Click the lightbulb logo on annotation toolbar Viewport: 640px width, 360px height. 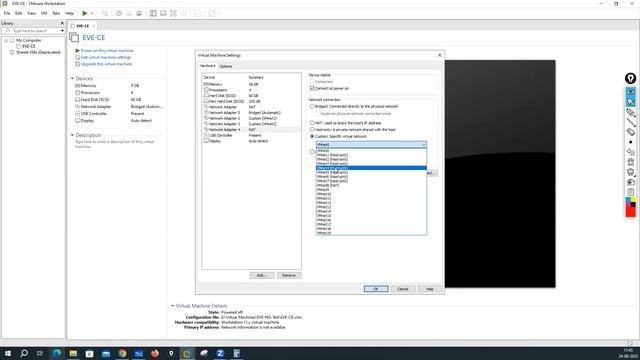(x=631, y=78)
